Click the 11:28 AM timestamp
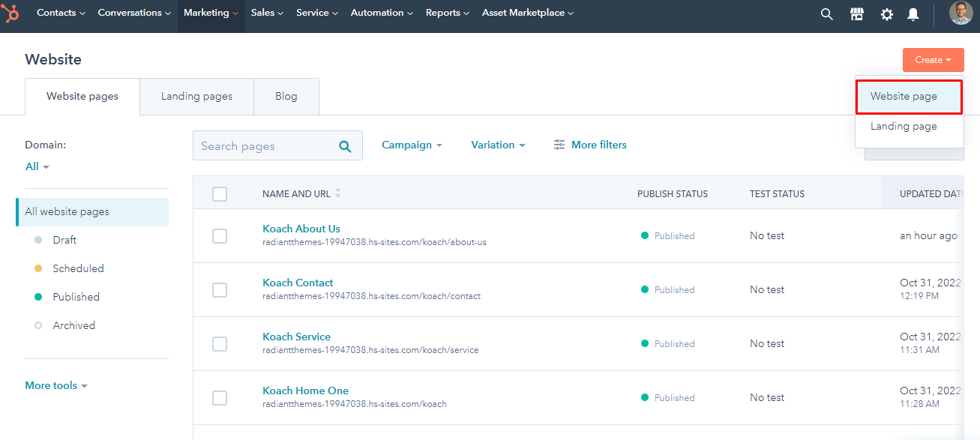This screenshot has width=980, height=440. tap(919, 404)
